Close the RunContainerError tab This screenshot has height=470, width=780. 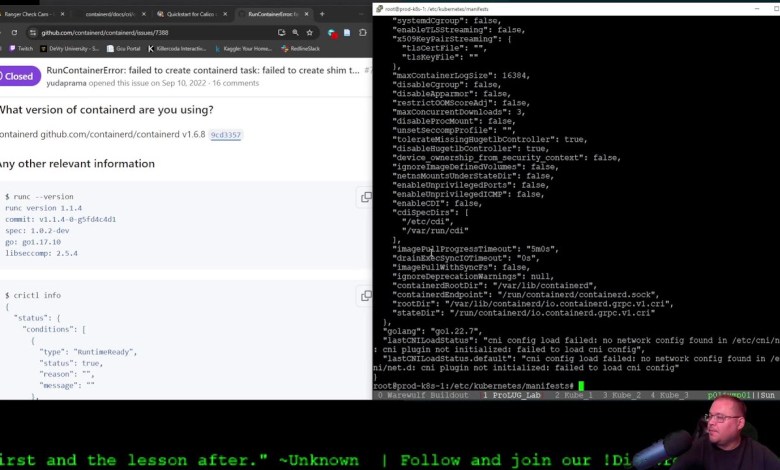(x=306, y=14)
